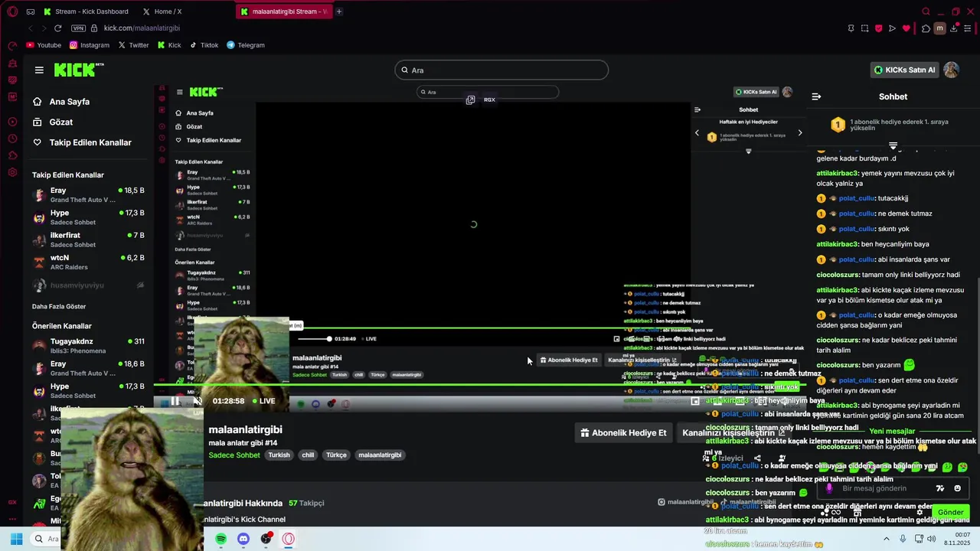Viewport: 980px width, 551px height.
Task: Open user profile avatar menu
Action: point(952,70)
